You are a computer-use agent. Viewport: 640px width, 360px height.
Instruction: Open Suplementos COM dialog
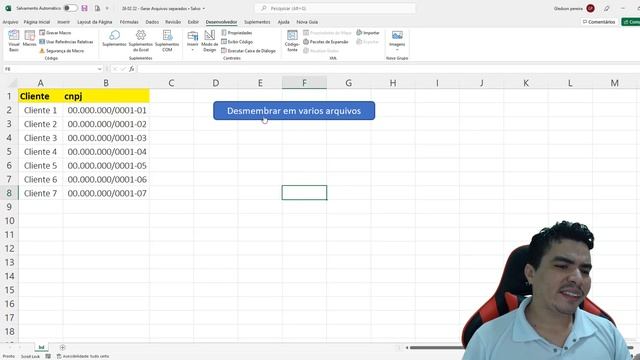[167, 41]
